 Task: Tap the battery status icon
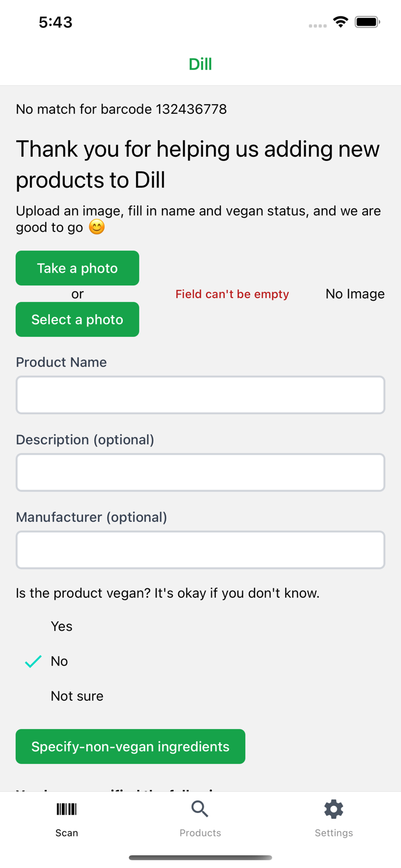(x=367, y=22)
